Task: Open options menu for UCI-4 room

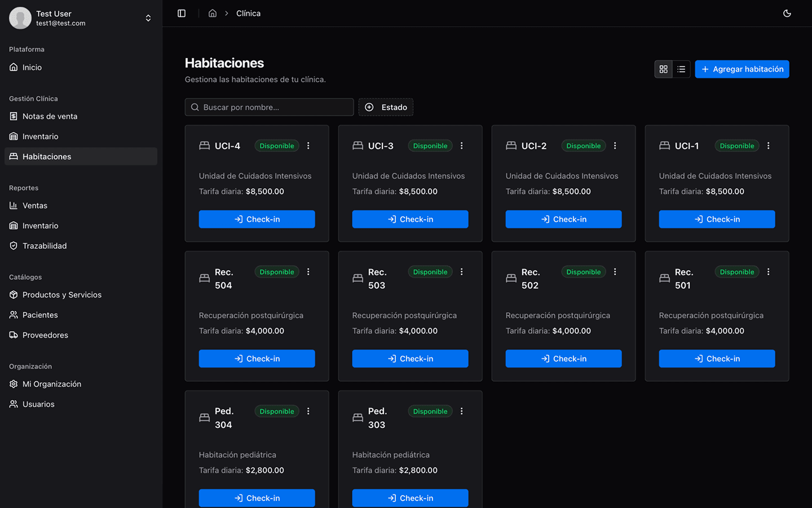Action: pos(308,146)
